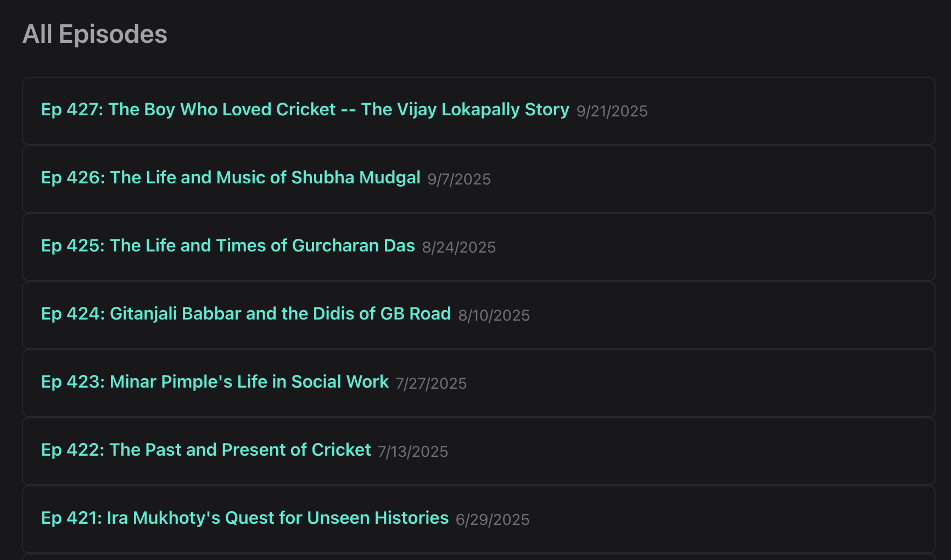Screen dimensions: 951x560
Task: Open Ep 422 Past and Present of Cricket
Action: click(206, 450)
